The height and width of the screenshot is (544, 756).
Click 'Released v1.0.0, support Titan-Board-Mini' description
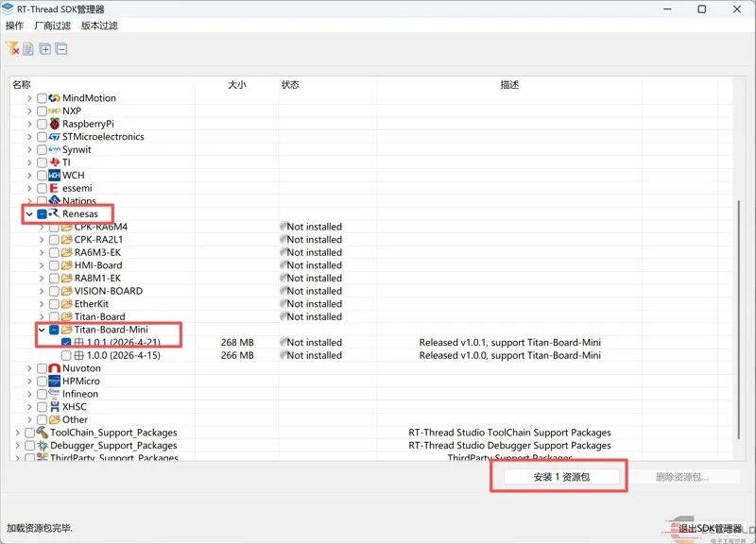pyautogui.click(x=509, y=356)
